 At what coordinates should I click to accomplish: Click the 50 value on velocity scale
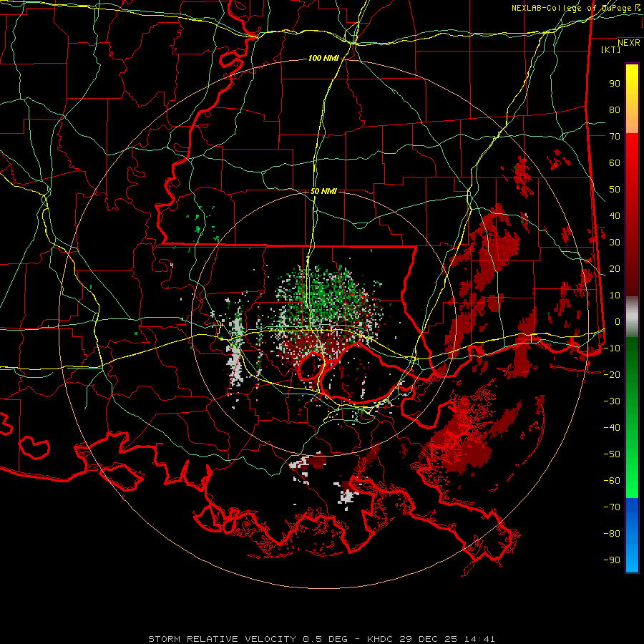click(x=615, y=190)
